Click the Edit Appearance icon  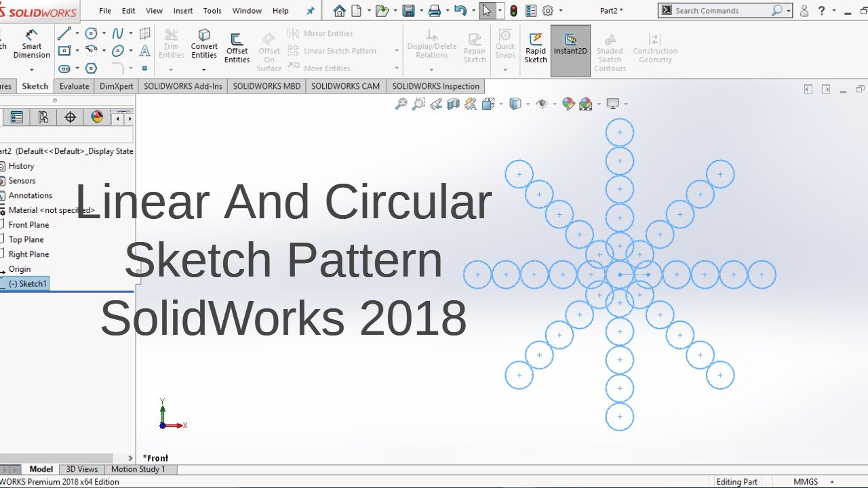(568, 104)
